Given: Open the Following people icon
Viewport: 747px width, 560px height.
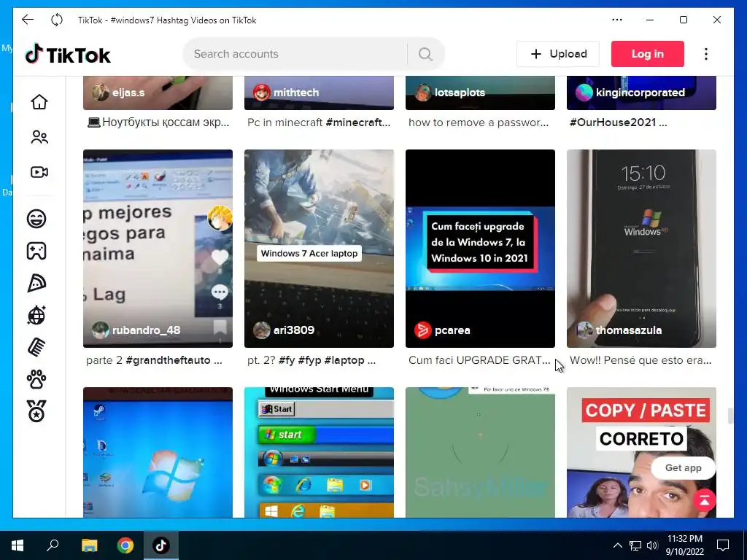Looking at the screenshot, I should 39,137.
